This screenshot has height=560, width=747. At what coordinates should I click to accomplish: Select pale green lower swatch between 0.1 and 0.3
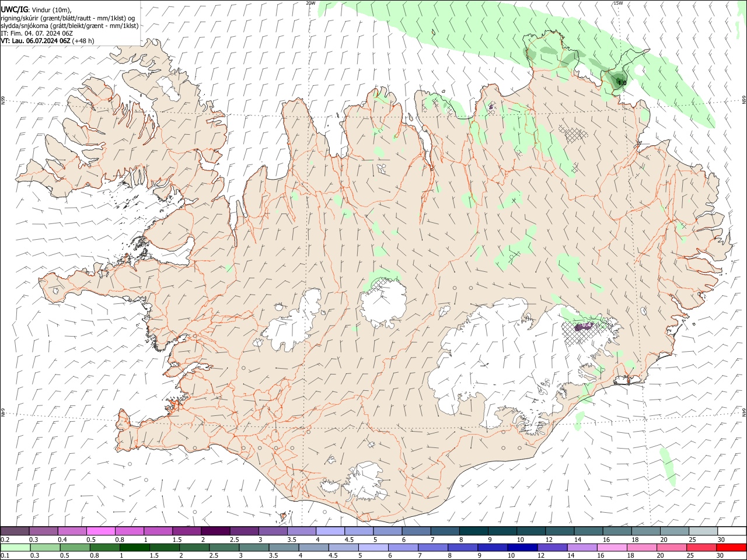[x=15, y=548]
